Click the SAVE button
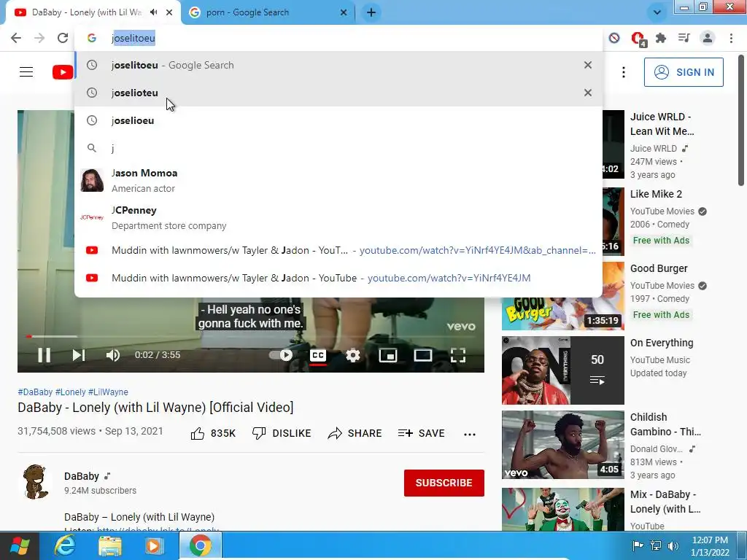This screenshot has height=560, width=747. 422,433
